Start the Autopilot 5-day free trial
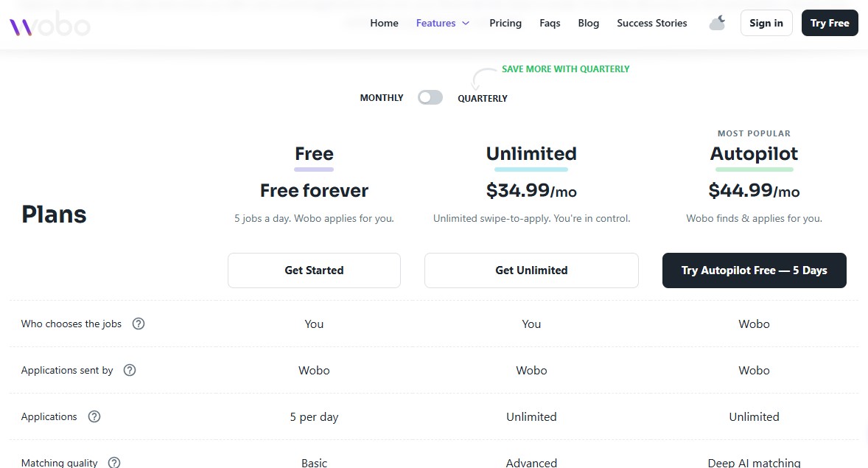The height and width of the screenshot is (468, 868). point(754,270)
